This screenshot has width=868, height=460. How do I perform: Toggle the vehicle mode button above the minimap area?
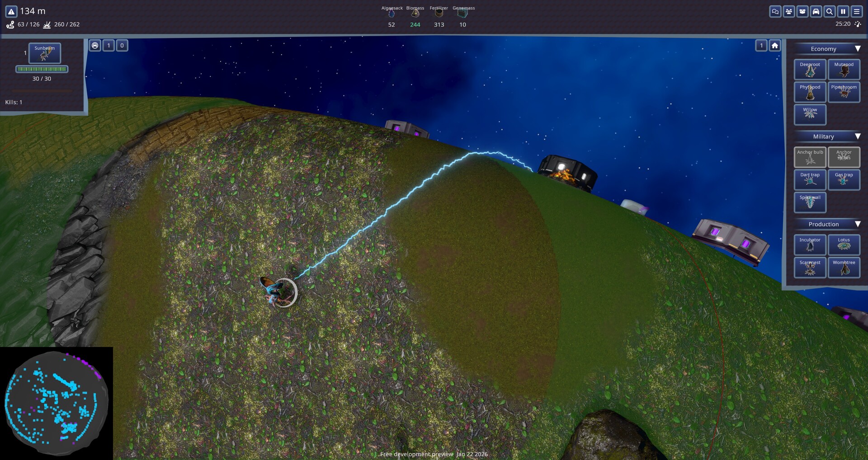tap(95, 45)
